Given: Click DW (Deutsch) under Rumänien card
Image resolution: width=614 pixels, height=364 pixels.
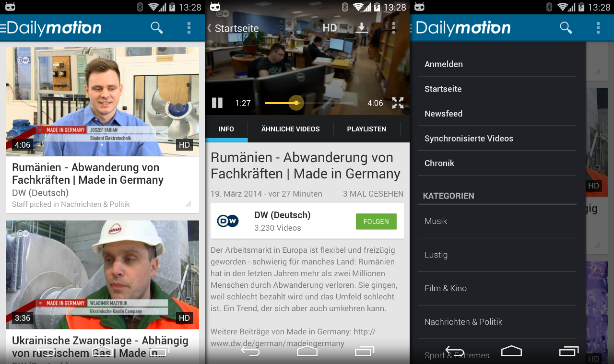Looking at the screenshot, I should (40, 193).
